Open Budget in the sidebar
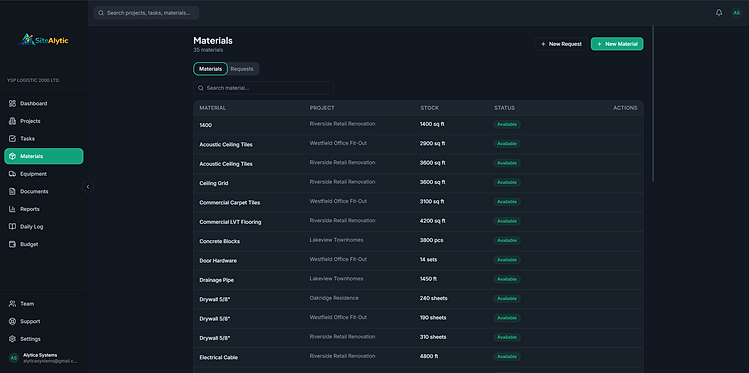This screenshot has width=749, height=373. point(43,245)
